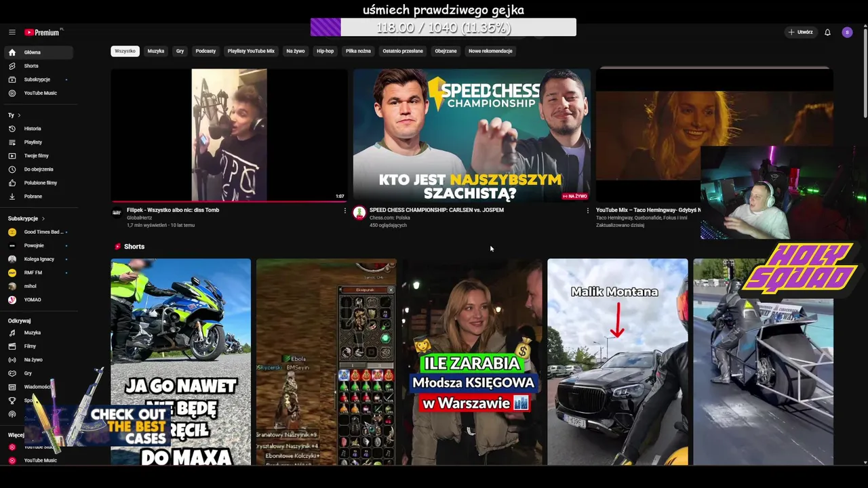The width and height of the screenshot is (868, 488).
Task: Click the Główna home icon
Action: [x=12, y=52]
